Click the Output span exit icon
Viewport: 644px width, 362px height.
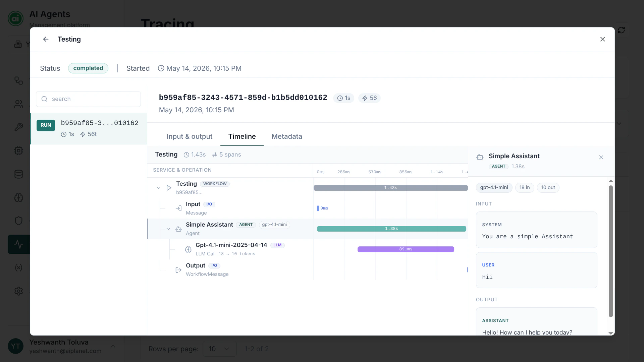coord(178,270)
